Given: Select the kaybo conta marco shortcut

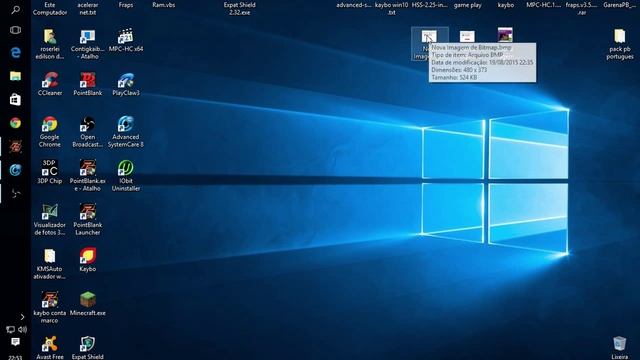Looking at the screenshot, I should tap(50, 308).
